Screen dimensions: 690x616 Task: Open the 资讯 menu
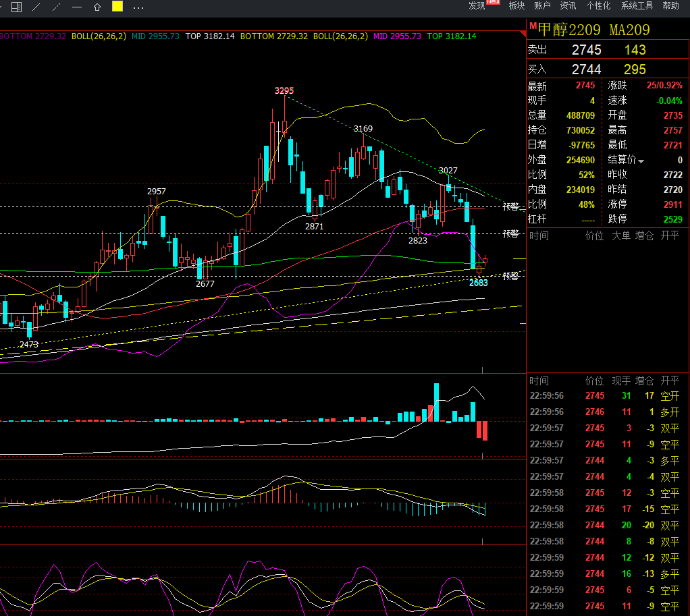click(568, 5)
